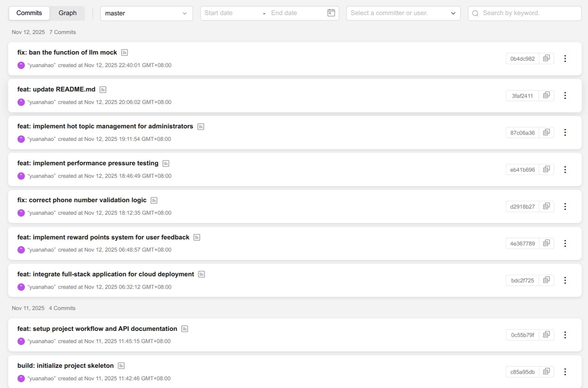
Task: Copy commit hash 3faf2411
Action: [546, 96]
